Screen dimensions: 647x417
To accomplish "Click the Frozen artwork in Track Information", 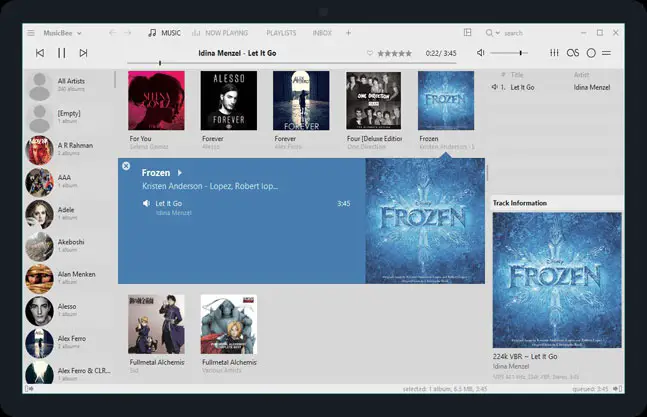I will pos(557,280).
